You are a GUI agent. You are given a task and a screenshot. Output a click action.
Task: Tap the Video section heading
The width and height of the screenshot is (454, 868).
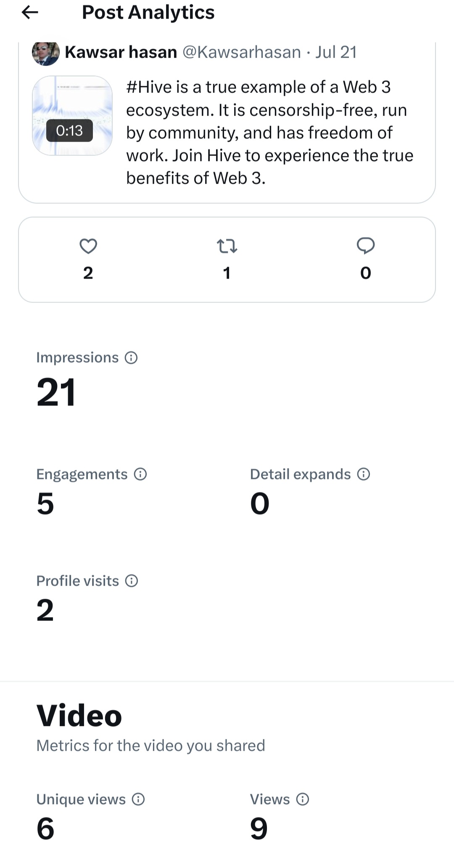79,715
